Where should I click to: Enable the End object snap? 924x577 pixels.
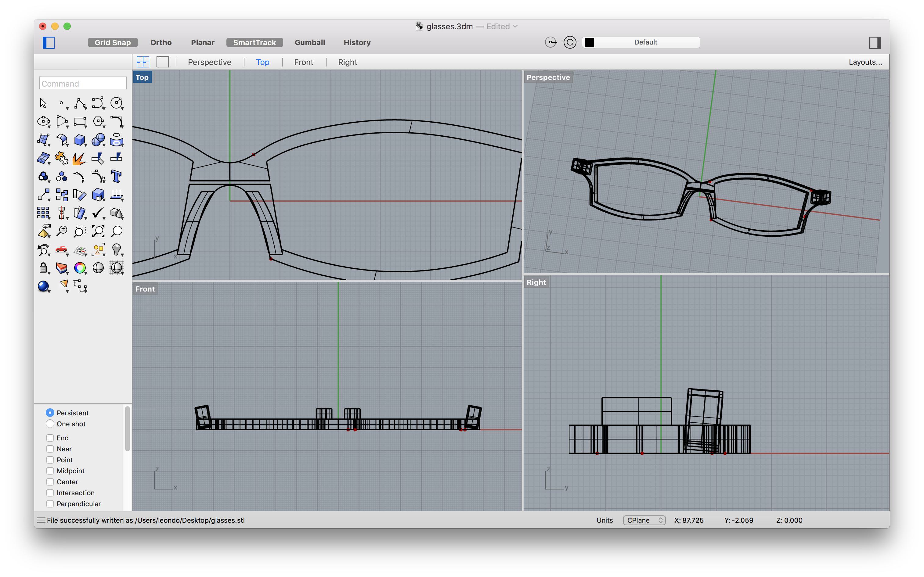(50, 438)
